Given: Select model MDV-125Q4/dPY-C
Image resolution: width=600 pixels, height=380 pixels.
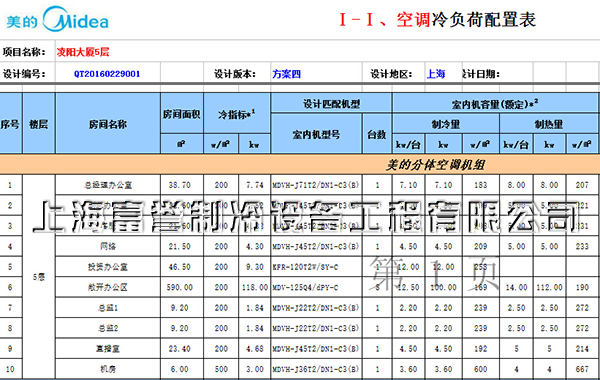Looking at the screenshot, I should [305, 287].
